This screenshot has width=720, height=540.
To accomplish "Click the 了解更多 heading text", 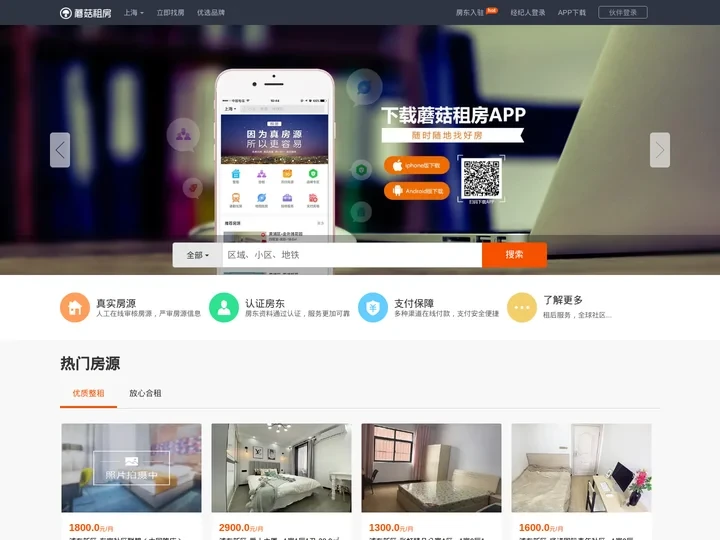I will (x=563, y=300).
